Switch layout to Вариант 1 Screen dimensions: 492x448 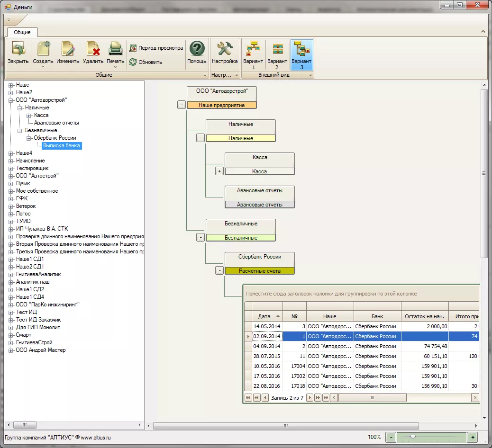tap(253, 49)
